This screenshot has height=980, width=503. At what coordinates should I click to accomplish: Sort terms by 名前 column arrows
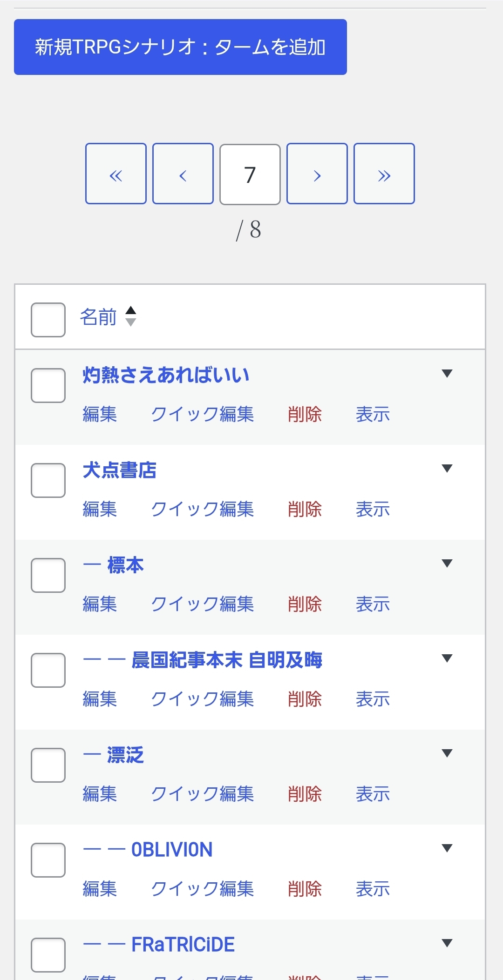click(131, 316)
